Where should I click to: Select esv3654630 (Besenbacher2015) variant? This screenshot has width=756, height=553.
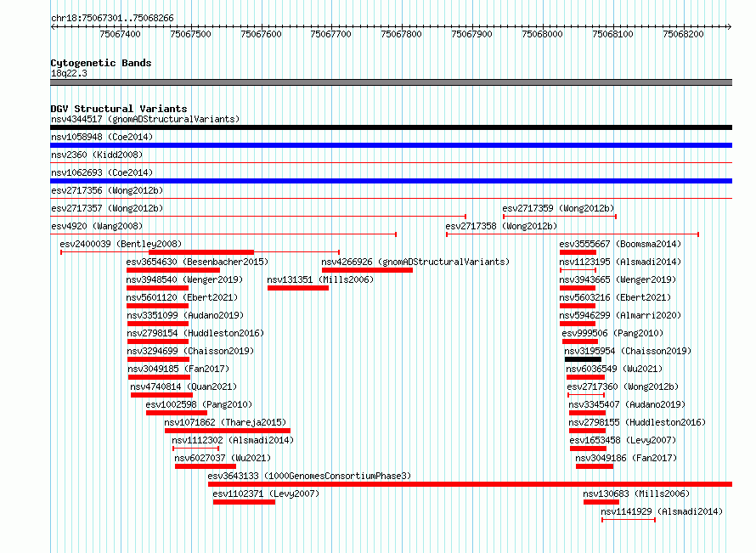click(197, 262)
